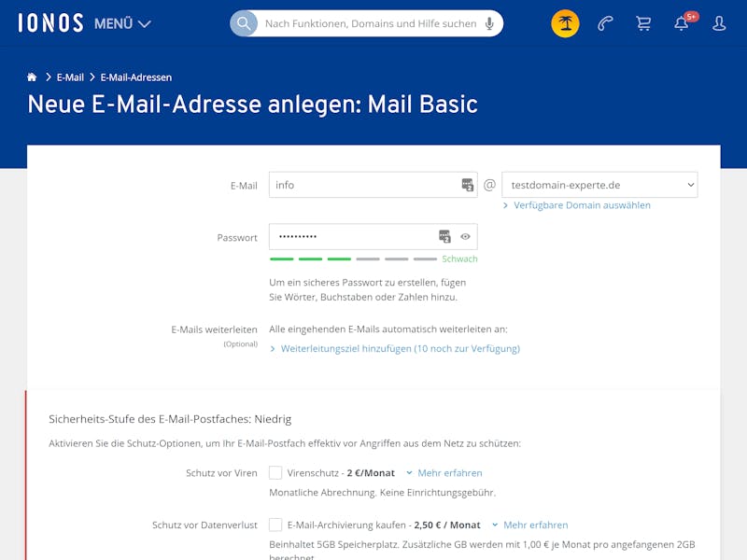Open the user account icon
This screenshot has width=747, height=560.
click(x=719, y=23)
